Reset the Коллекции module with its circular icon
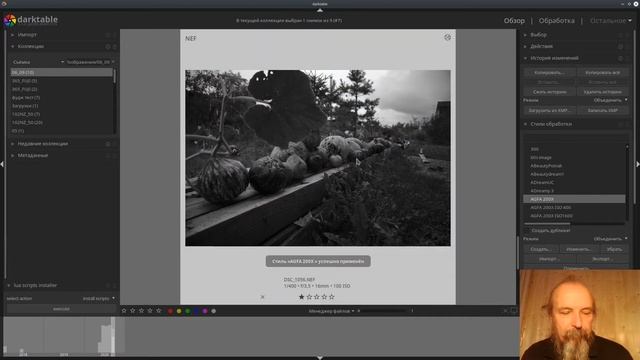The image size is (640, 360). pyautogui.click(x=108, y=47)
